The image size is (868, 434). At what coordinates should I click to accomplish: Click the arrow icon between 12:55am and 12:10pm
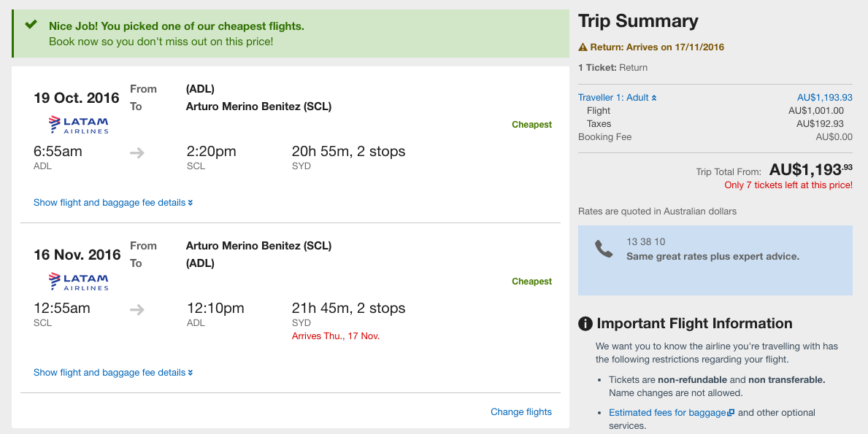coord(137,309)
